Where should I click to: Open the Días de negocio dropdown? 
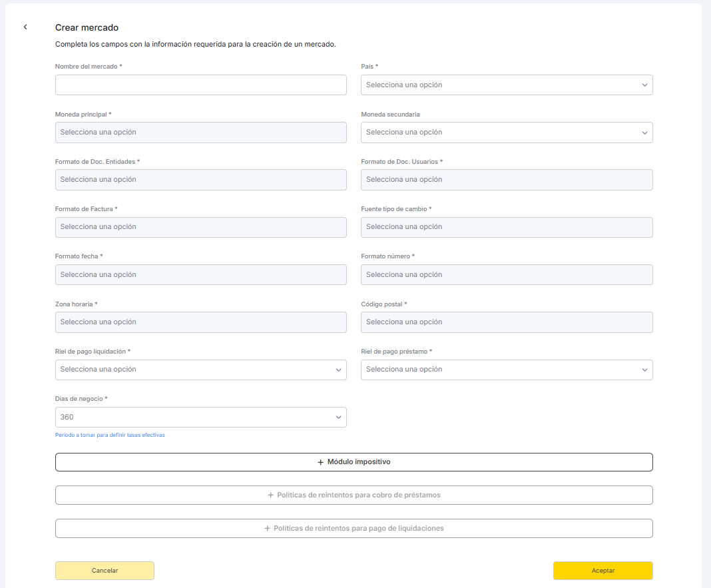(200, 418)
